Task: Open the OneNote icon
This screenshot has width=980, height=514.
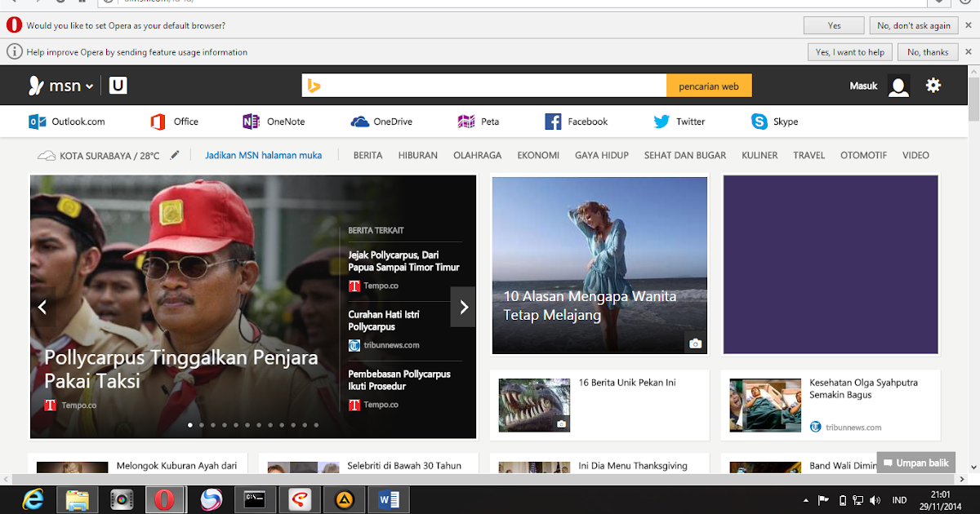Action: click(x=252, y=122)
